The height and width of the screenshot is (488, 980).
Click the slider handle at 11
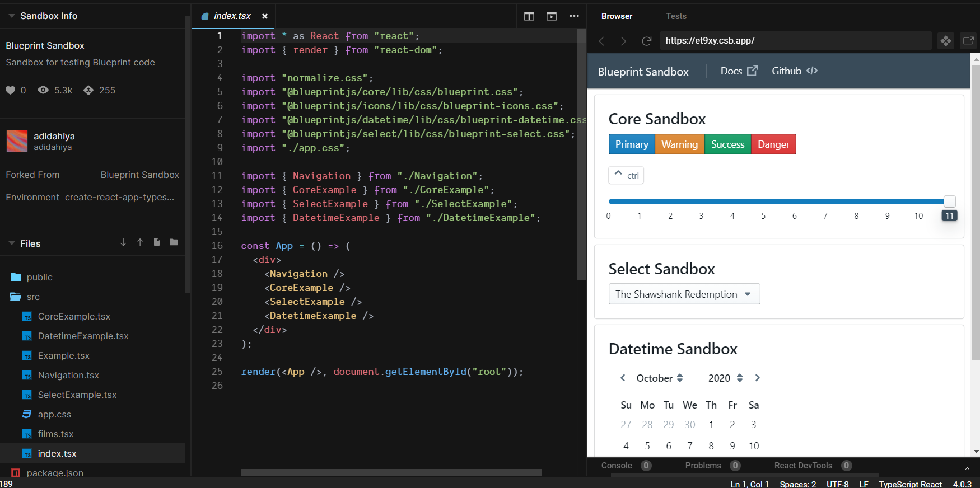(949, 201)
